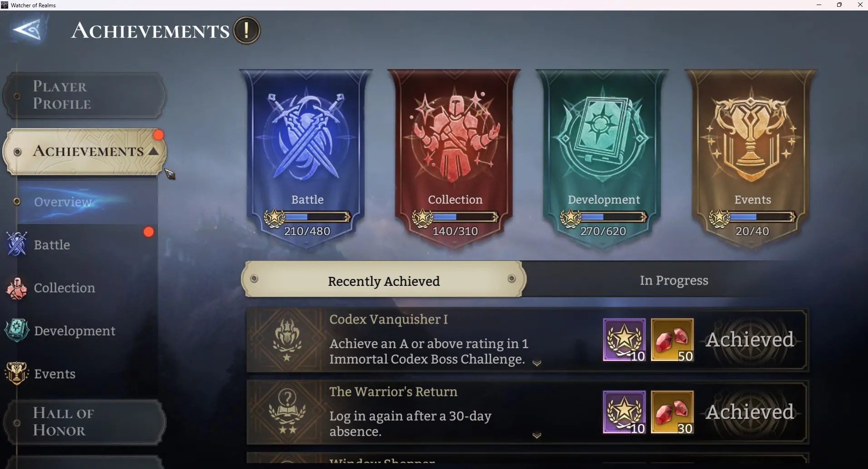Click the Battle banner progress bar
Viewport: 868px width, 469px height.
307,217
